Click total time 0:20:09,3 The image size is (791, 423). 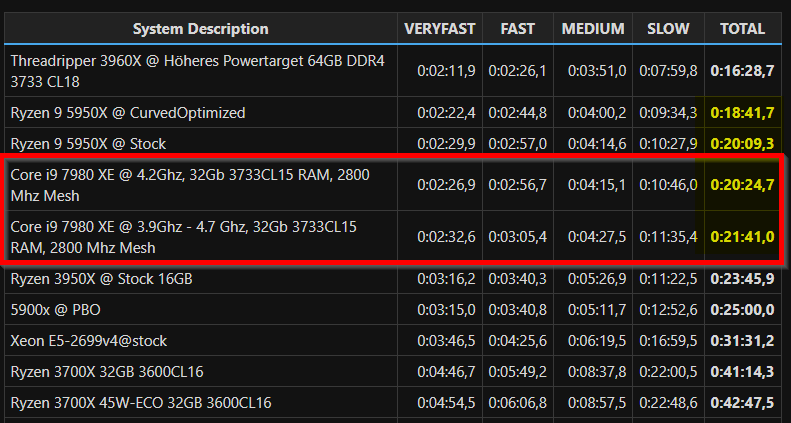[742, 144]
